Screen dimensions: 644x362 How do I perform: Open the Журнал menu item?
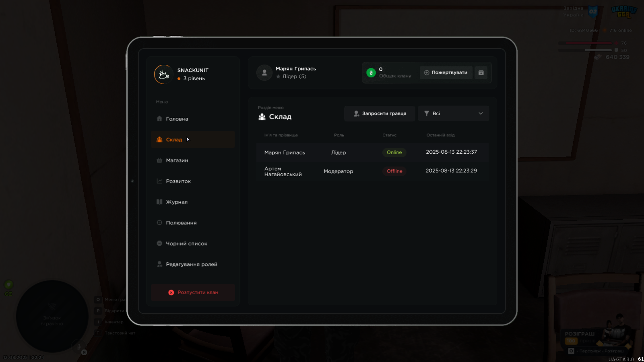click(192, 202)
